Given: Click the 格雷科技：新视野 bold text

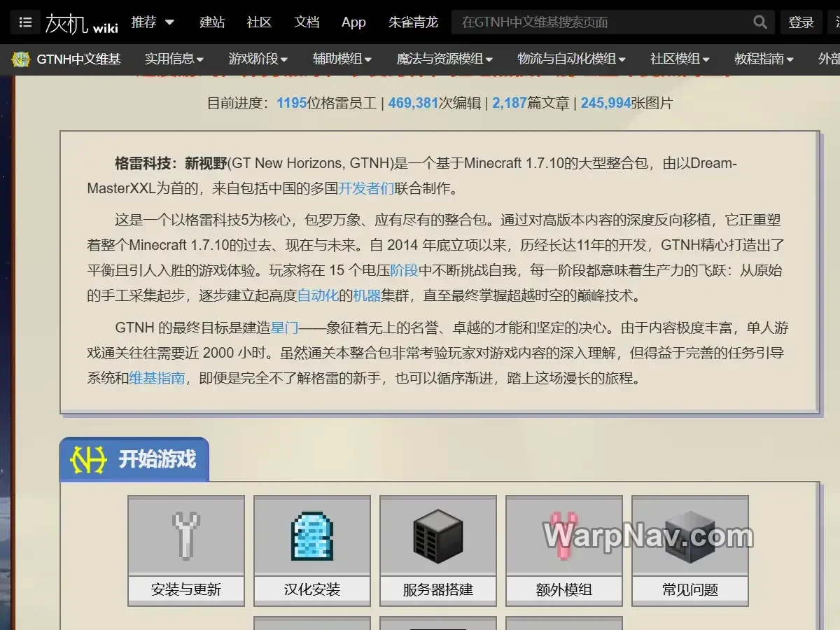Looking at the screenshot, I should point(171,163).
